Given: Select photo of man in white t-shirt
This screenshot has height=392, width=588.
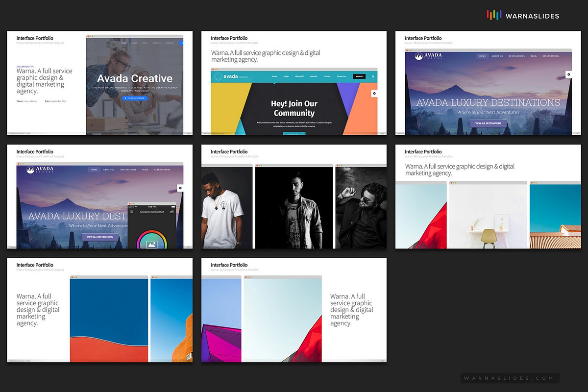Looking at the screenshot, I should [x=227, y=208].
